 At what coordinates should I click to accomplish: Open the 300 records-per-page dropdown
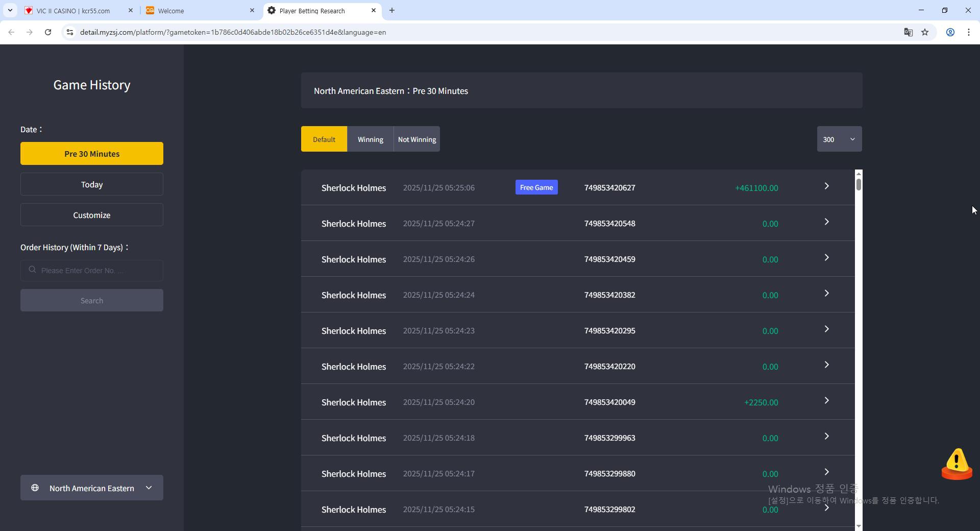(839, 139)
